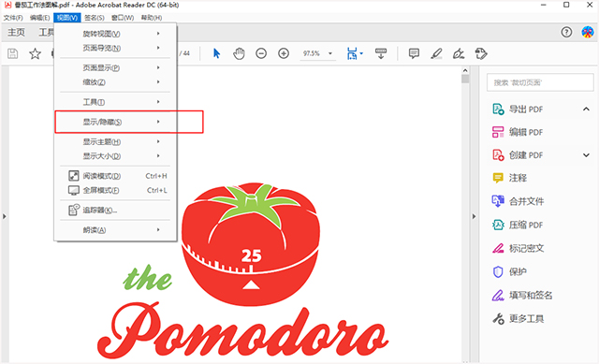Collapse the right tools pane arrow
Image resolution: width=599 pixels, height=364 pixels.
point(475,216)
